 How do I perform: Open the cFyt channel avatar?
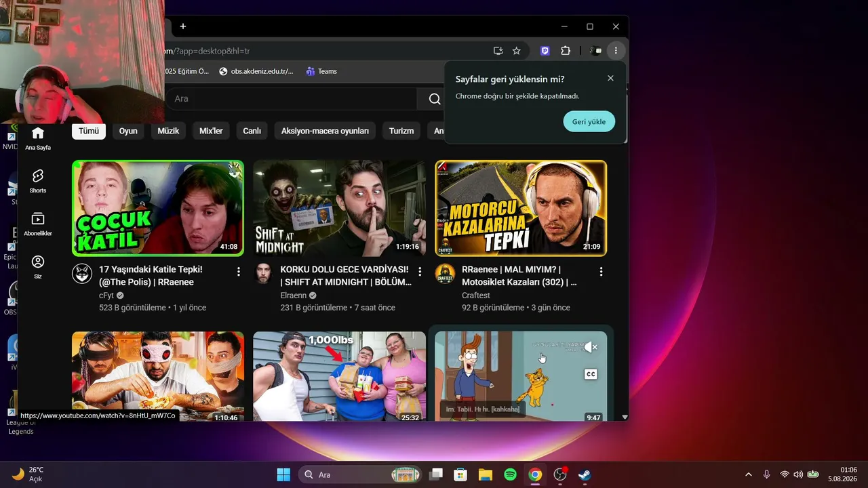point(82,274)
